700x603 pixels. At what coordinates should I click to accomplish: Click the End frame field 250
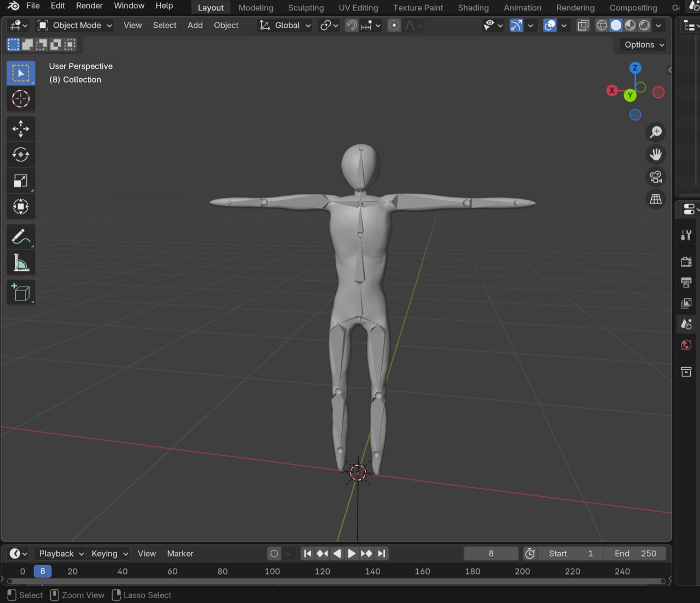tap(635, 553)
